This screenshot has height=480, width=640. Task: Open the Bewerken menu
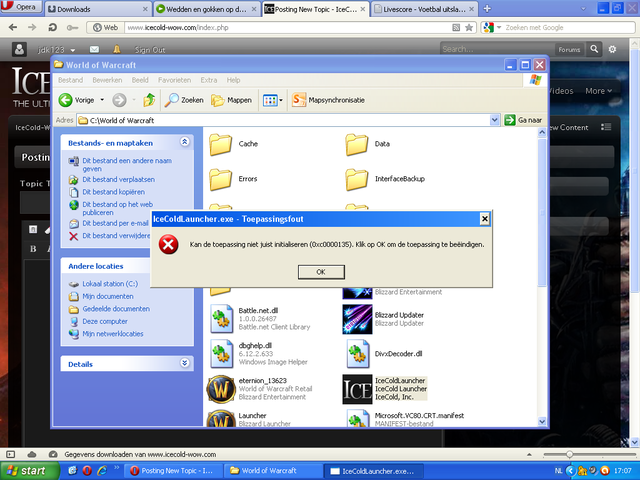pos(107,80)
